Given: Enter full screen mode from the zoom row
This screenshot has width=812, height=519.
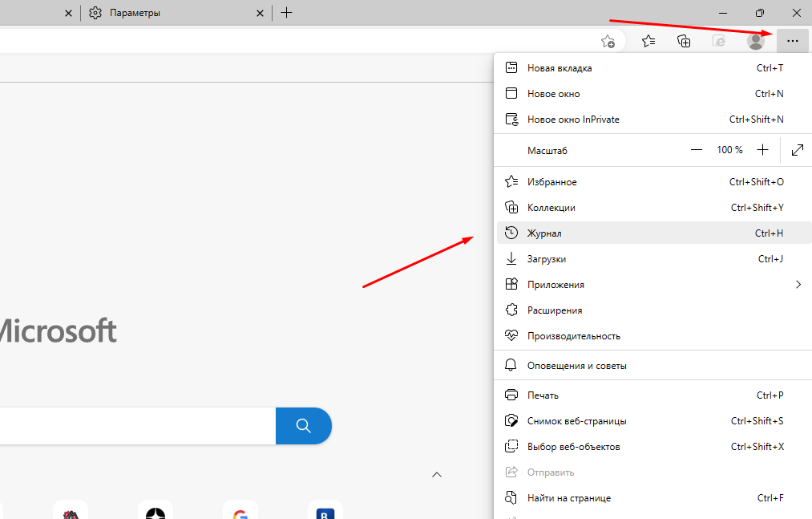Looking at the screenshot, I should tap(797, 150).
